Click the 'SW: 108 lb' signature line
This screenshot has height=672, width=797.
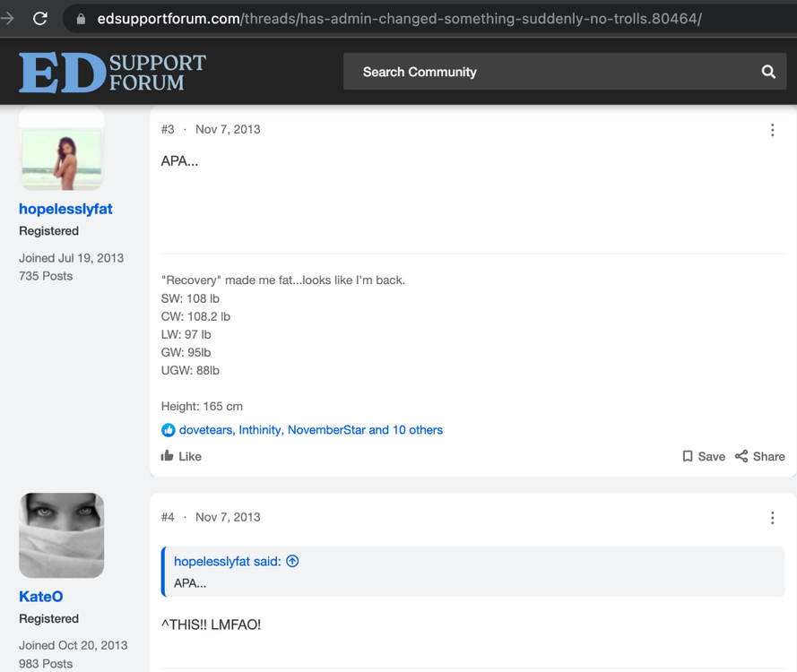click(190, 298)
